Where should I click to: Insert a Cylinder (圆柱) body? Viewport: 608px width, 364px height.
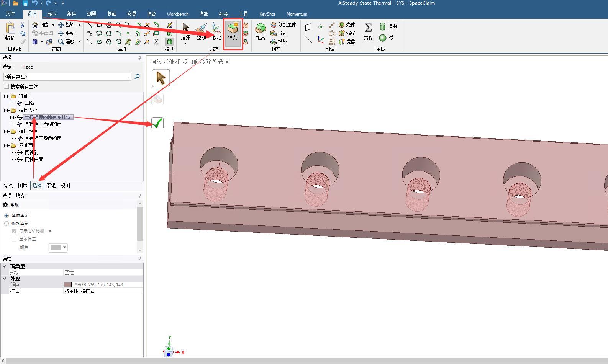388,26
